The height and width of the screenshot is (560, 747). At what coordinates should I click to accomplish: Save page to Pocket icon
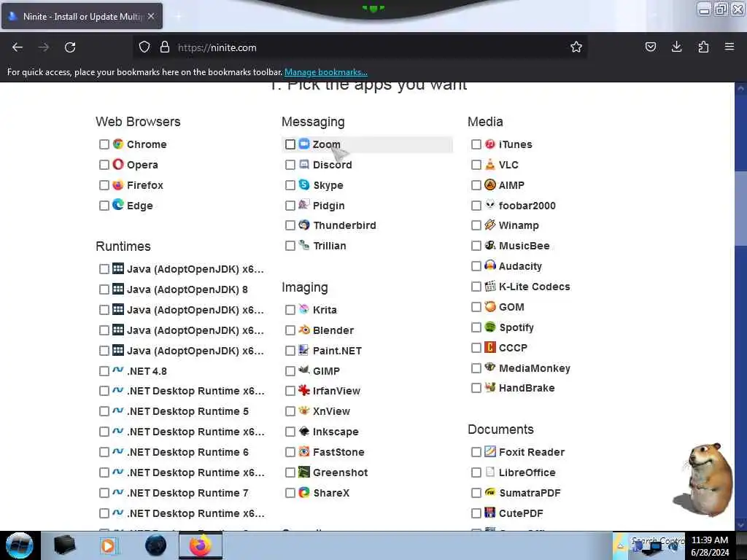point(650,47)
